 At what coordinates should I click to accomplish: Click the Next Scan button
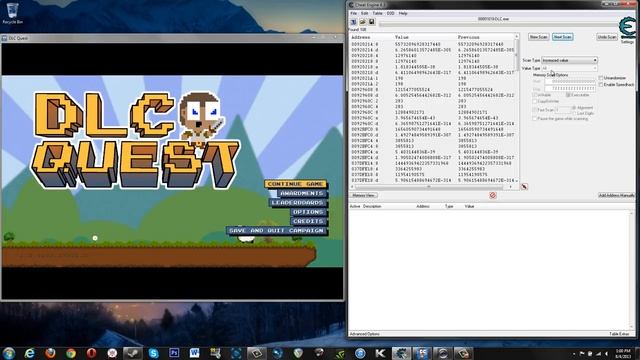(562, 37)
